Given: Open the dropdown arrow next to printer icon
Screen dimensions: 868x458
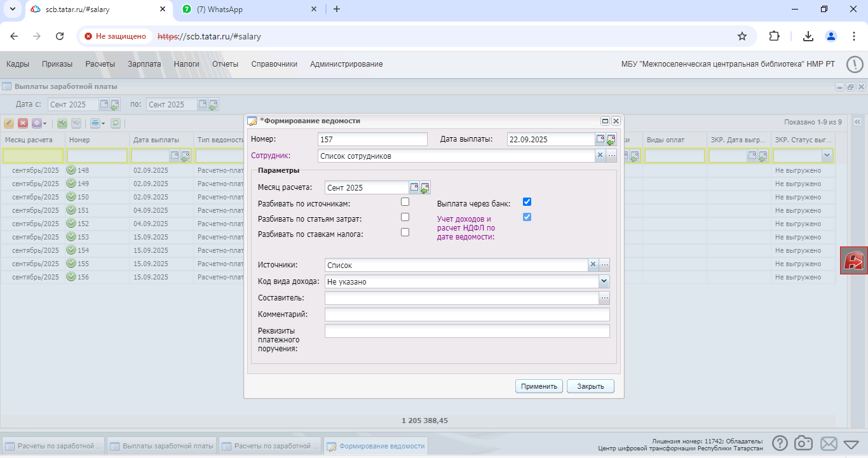Looking at the screenshot, I should [102, 123].
